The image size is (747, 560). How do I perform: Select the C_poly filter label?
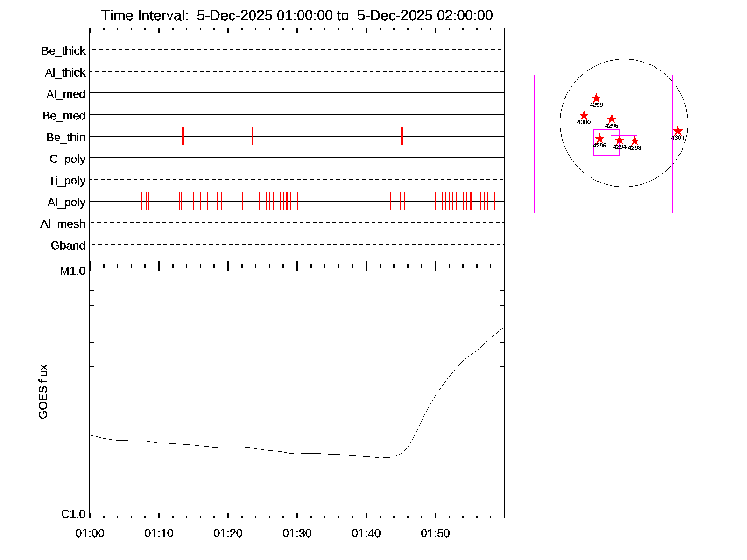coord(67,160)
